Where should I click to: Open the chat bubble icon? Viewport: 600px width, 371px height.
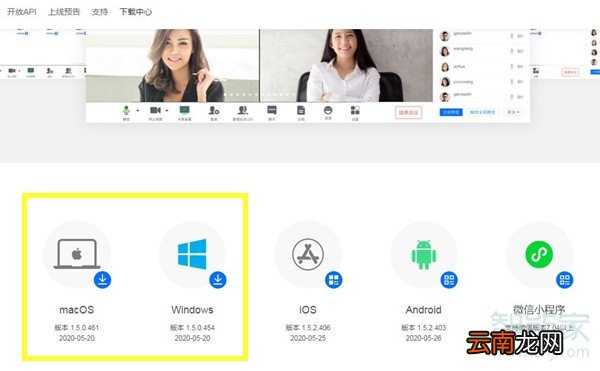[272, 110]
